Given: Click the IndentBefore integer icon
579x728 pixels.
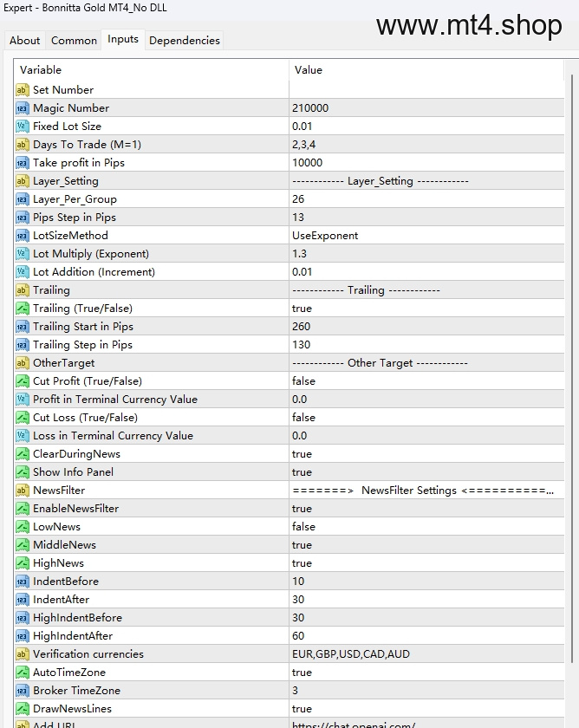Looking at the screenshot, I should [23, 582].
